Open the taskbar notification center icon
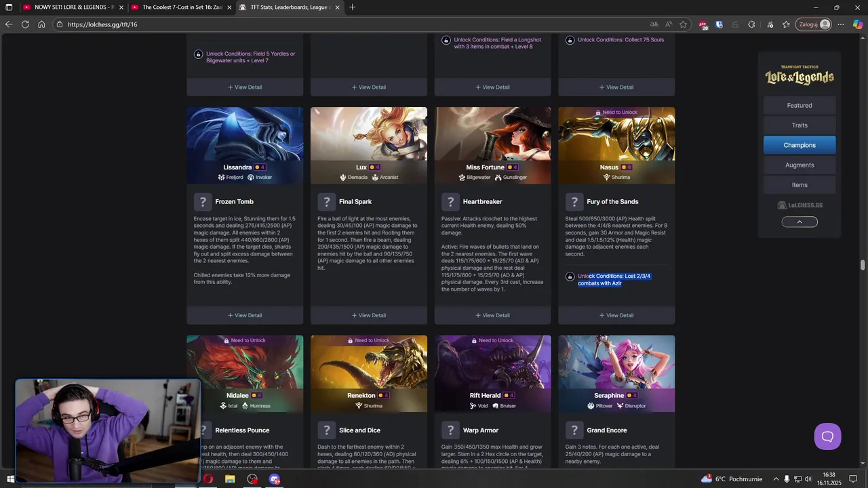This screenshot has width=868, height=488. (x=853, y=479)
